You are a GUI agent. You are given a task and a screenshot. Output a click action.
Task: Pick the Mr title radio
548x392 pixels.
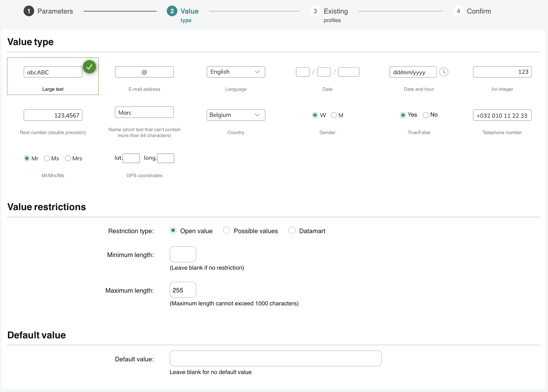point(27,158)
